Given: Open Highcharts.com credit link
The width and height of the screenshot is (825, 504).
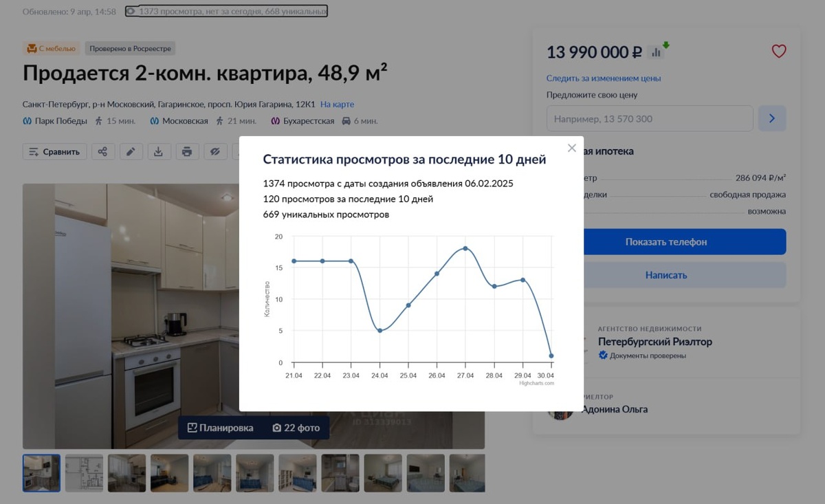Looking at the screenshot, I should (536, 383).
